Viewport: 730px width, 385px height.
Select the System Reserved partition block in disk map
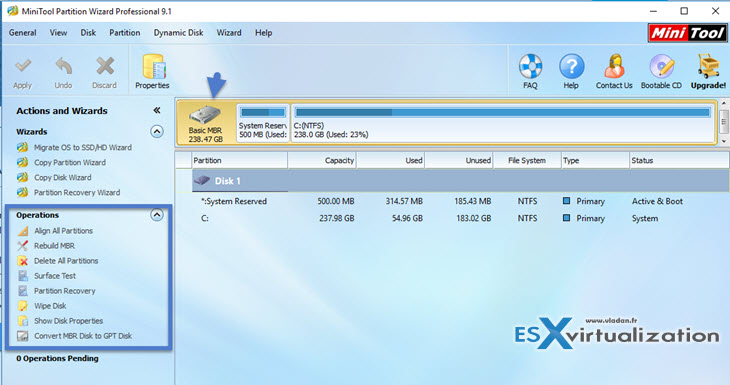pos(263,123)
